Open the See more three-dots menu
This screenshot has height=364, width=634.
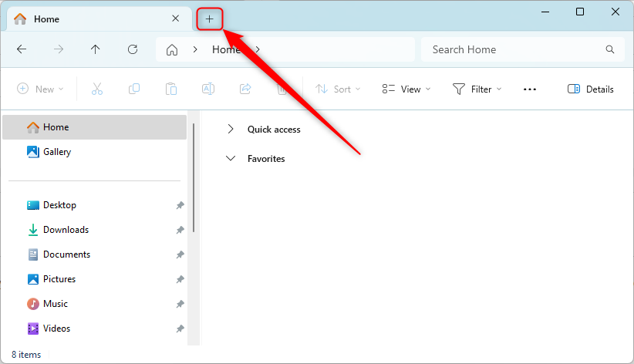point(530,89)
